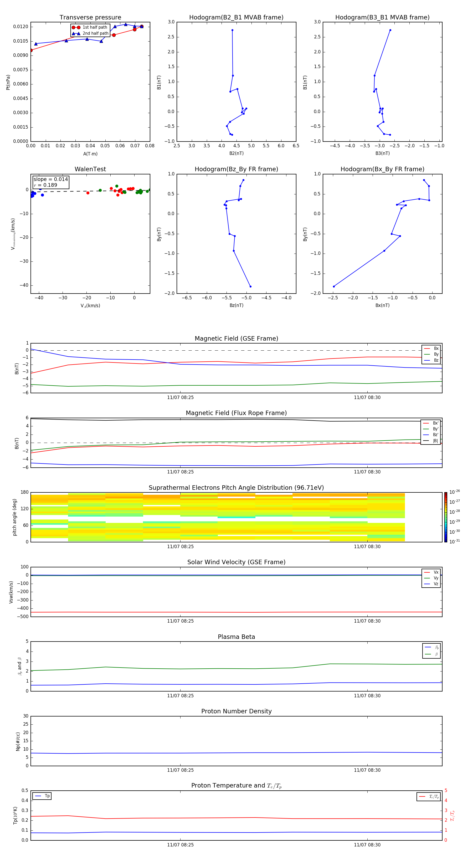Click the topmost data point in B2_B1 hodogram

coord(232,30)
